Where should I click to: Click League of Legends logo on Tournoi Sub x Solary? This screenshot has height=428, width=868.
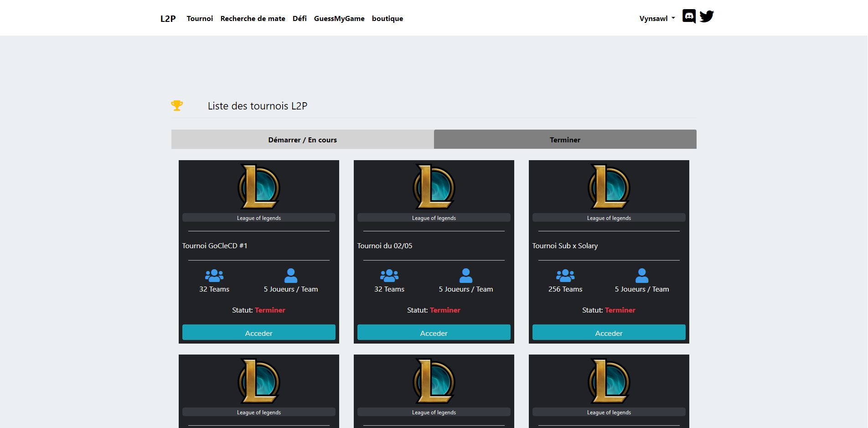tap(609, 187)
